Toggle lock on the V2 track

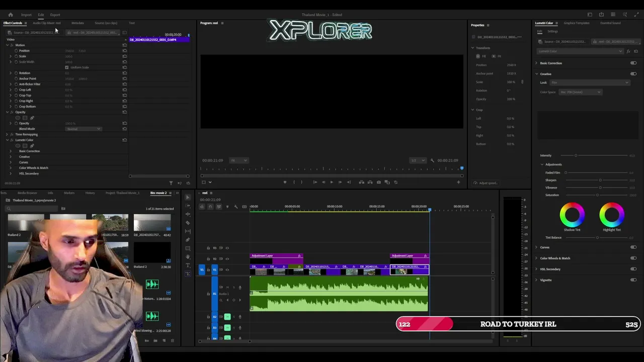208,258
